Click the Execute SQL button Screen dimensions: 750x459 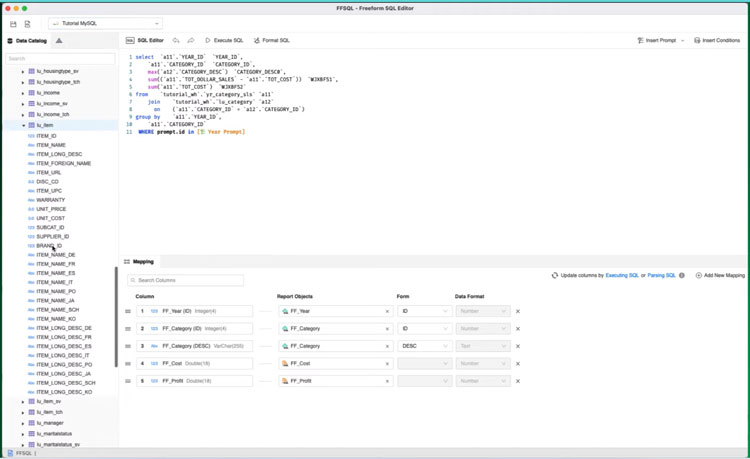(x=224, y=41)
